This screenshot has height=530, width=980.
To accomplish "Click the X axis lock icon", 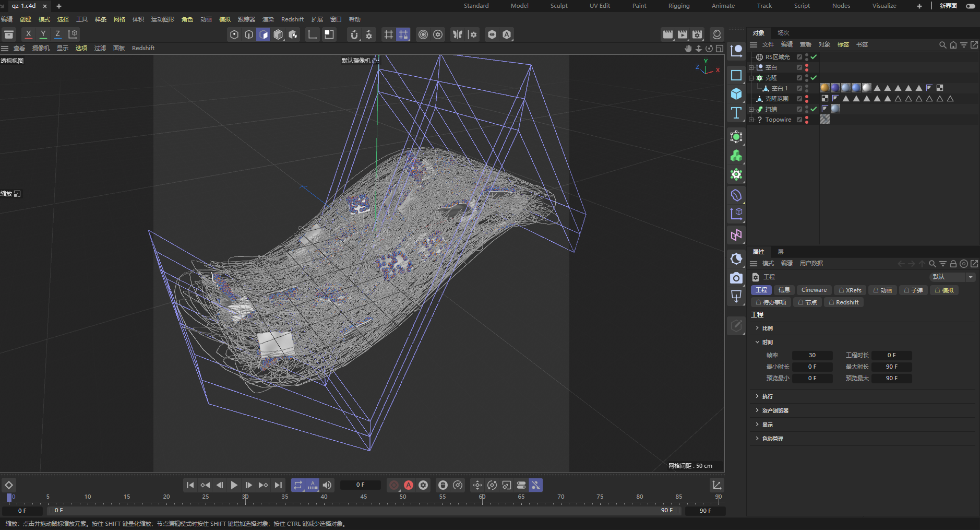I will tap(29, 34).
